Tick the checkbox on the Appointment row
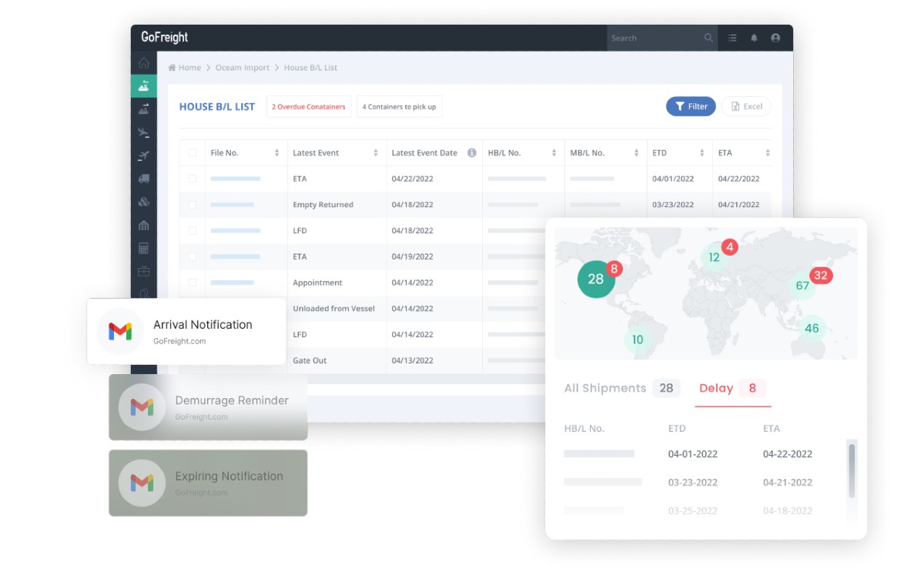 pos(192,283)
